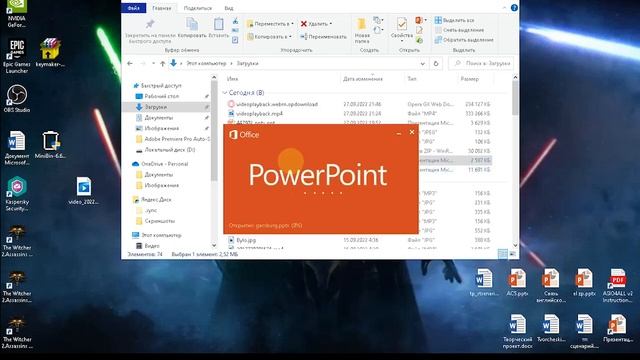Open the Свойства dropdown arrow

click(x=402, y=41)
